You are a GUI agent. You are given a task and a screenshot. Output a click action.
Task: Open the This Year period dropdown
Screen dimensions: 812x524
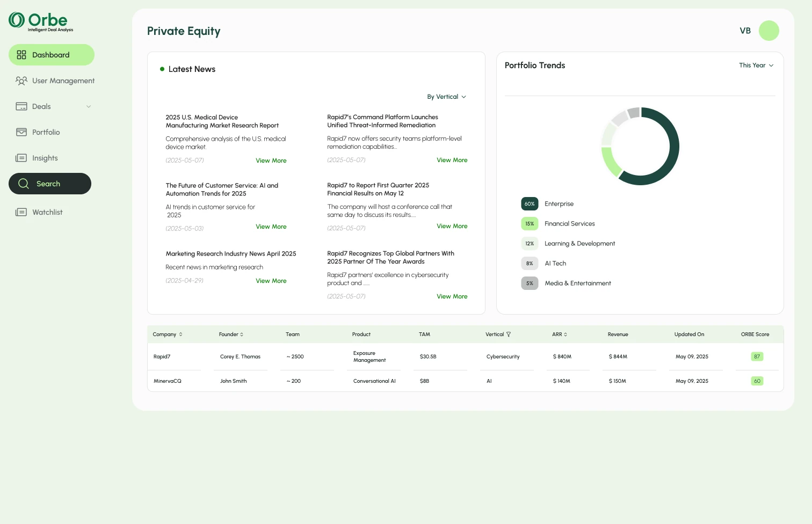click(756, 65)
